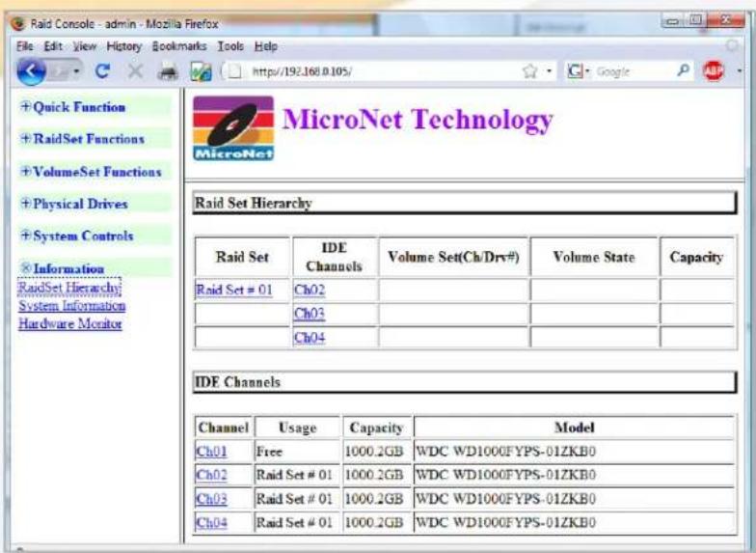Click Ch03 in Raid Set Hierarchy table
The width and height of the screenshot is (756, 553).
(310, 314)
